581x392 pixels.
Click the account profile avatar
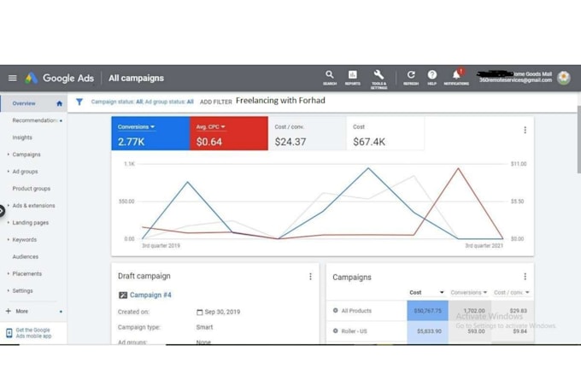564,78
